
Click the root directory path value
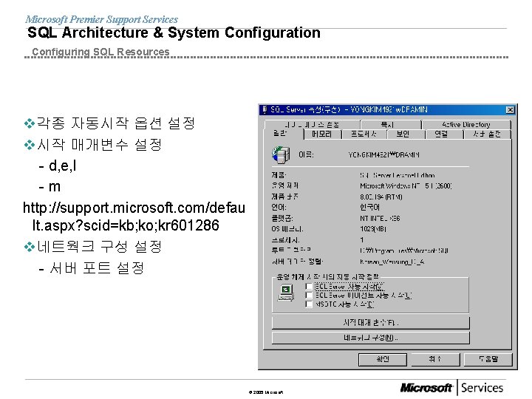click(x=404, y=250)
